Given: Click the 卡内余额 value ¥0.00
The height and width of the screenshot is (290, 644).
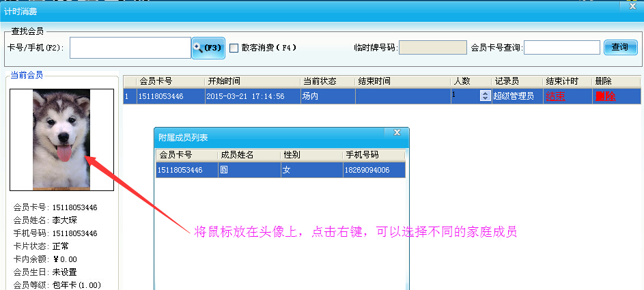Looking at the screenshot, I should pyautogui.click(x=65, y=259).
